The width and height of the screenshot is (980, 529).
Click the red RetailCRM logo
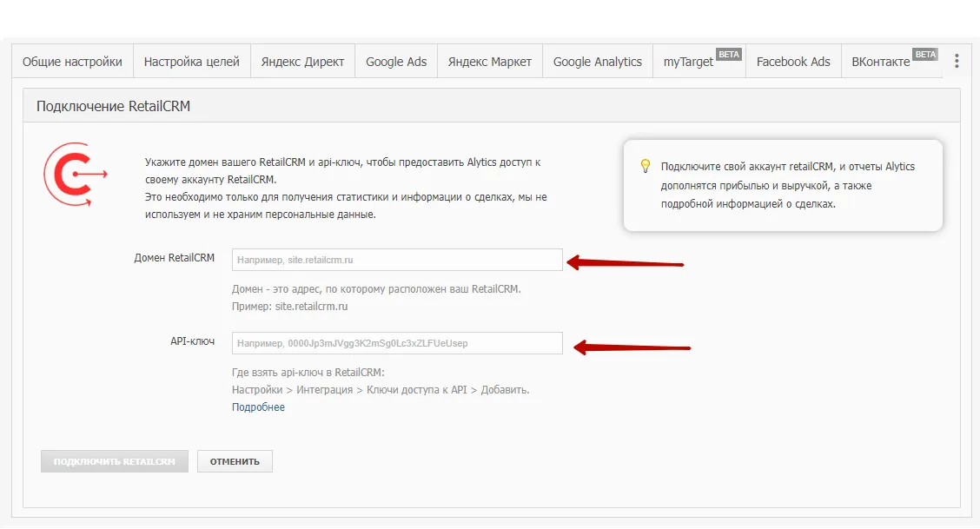pyautogui.click(x=75, y=175)
